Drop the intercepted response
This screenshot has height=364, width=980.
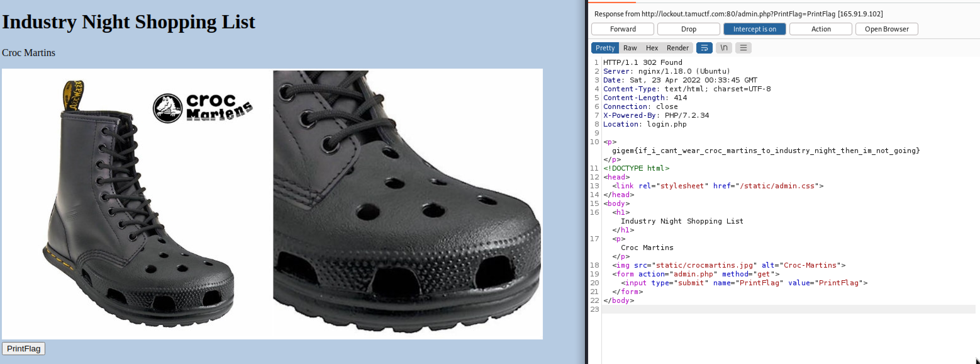click(688, 29)
